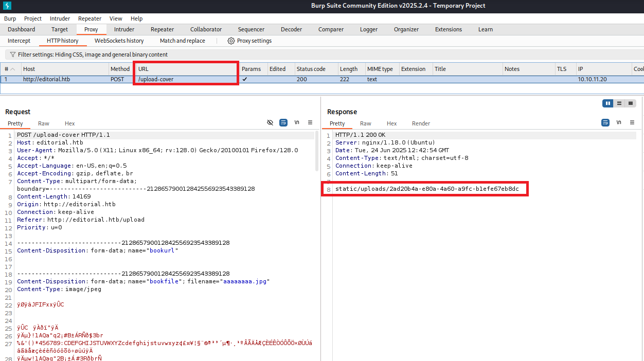This screenshot has width=644, height=361.
Task: Open the Request panel hamburger menu
Action: tap(310, 122)
